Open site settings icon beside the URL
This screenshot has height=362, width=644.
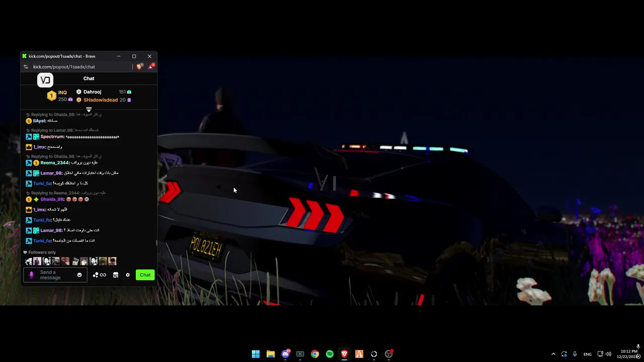(26, 67)
